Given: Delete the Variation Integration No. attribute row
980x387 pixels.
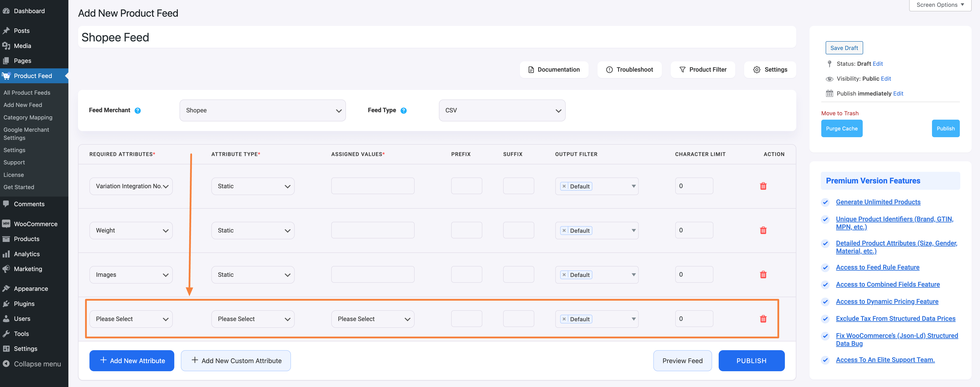Looking at the screenshot, I should (763, 186).
